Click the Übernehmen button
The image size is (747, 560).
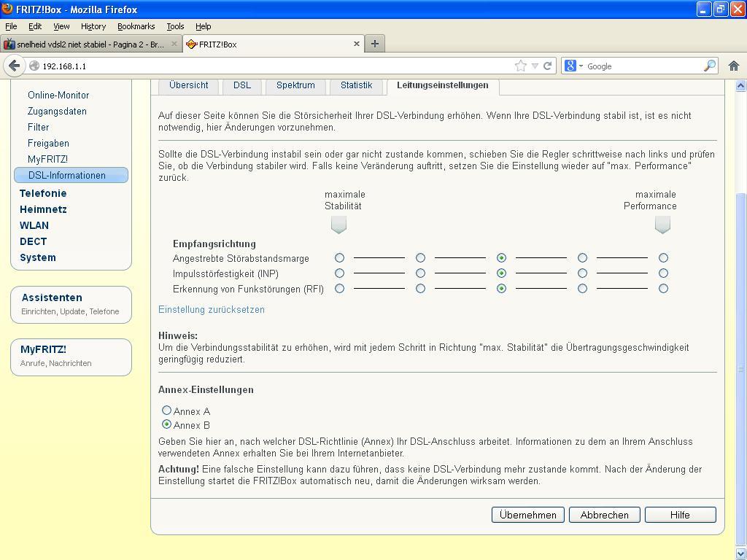[x=527, y=515]
